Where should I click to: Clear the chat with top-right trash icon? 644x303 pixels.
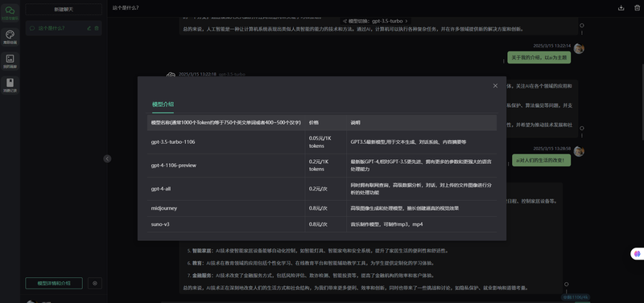tap(637, 8)
